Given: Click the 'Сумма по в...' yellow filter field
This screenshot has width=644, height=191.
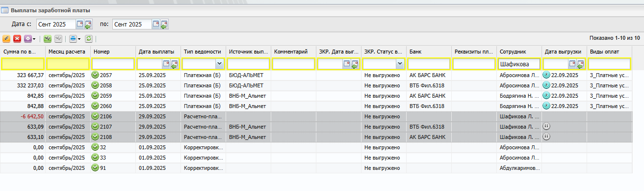Looking at the screenshot, I should [23, 64].
